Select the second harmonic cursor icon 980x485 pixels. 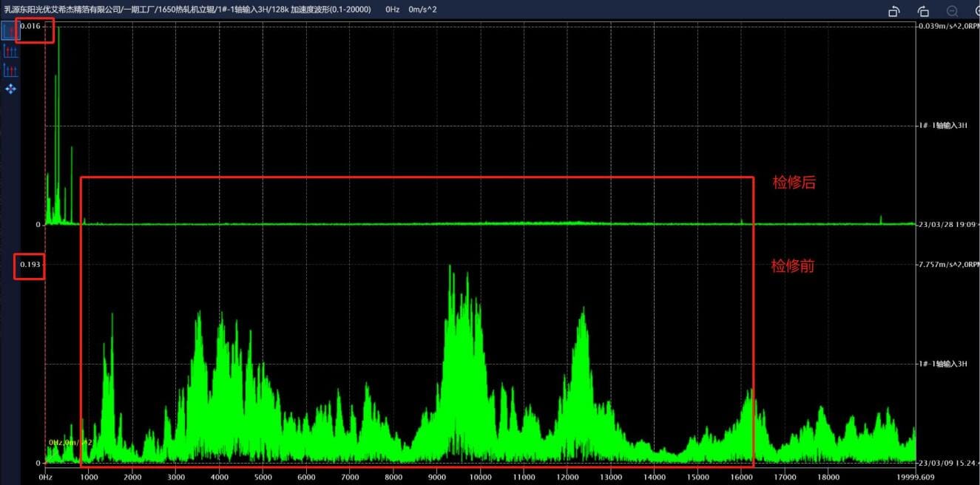point(10,51)
